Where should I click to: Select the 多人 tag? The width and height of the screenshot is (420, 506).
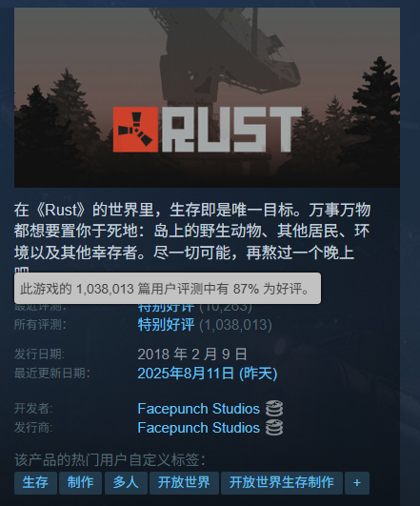pos(126,483)
